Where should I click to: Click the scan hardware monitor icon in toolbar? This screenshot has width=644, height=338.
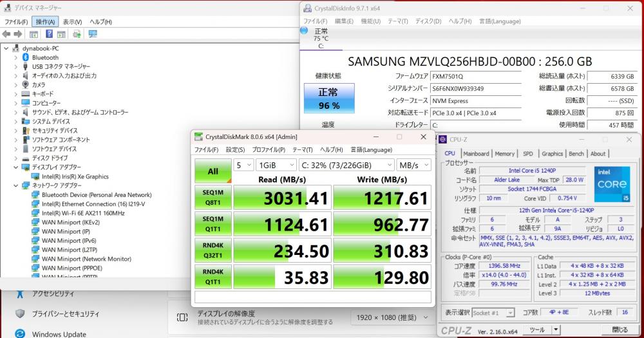[x=93, y=34]
